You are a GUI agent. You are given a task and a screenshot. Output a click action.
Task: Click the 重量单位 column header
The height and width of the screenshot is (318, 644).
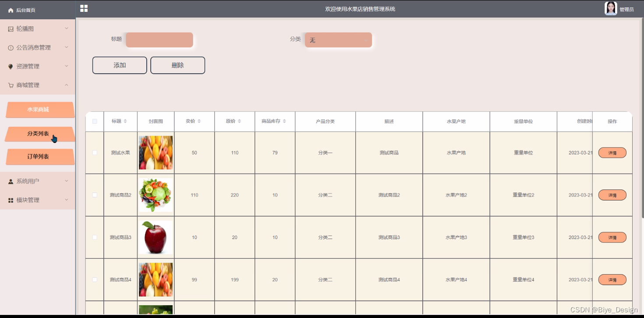[x=523, y=121]
